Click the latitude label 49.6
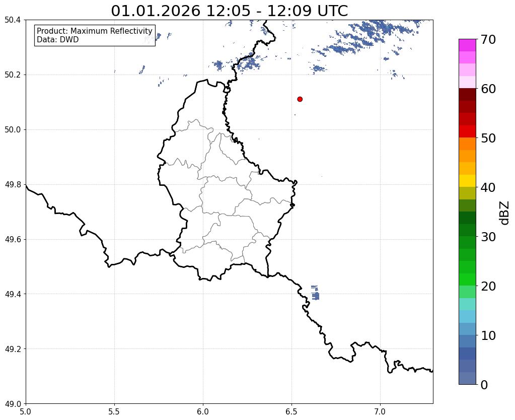The image size is (515, 420). [x=13, y=239]
